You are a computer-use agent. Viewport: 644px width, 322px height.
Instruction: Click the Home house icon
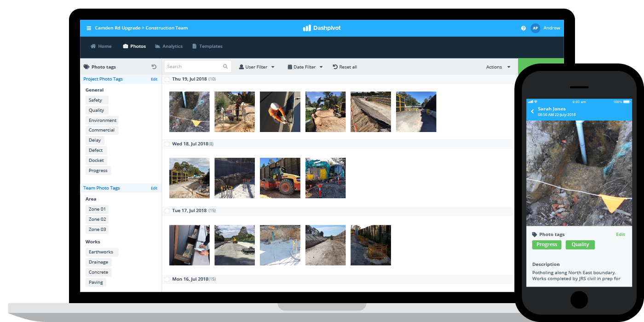pos(93,46)
